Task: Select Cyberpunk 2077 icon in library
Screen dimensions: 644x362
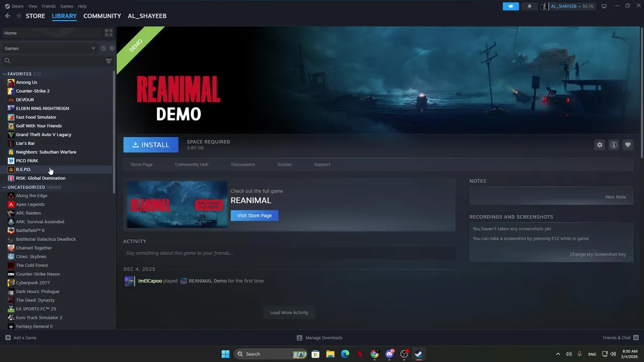Action: 11,283
